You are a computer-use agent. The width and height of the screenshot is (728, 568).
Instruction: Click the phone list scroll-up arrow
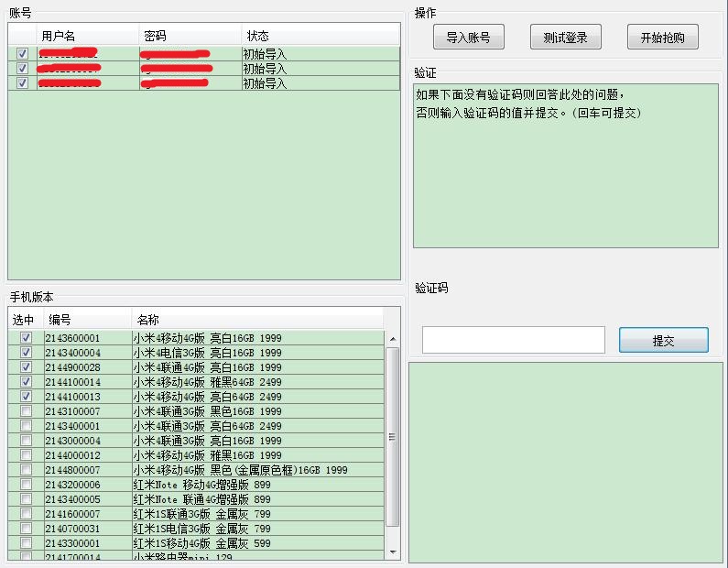(x=393, y=339)
